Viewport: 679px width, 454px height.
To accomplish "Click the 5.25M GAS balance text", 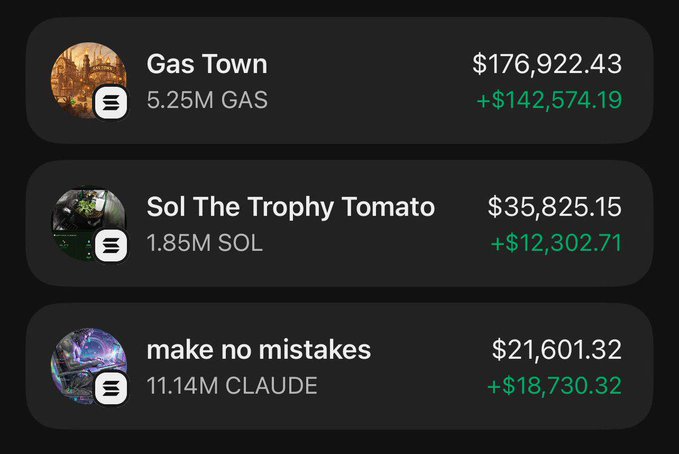I will tap(207, 100).
